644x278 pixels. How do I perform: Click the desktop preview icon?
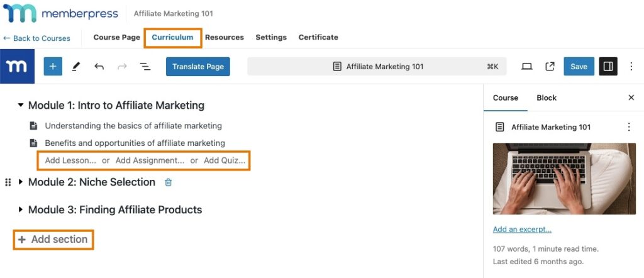click(527, 67)
